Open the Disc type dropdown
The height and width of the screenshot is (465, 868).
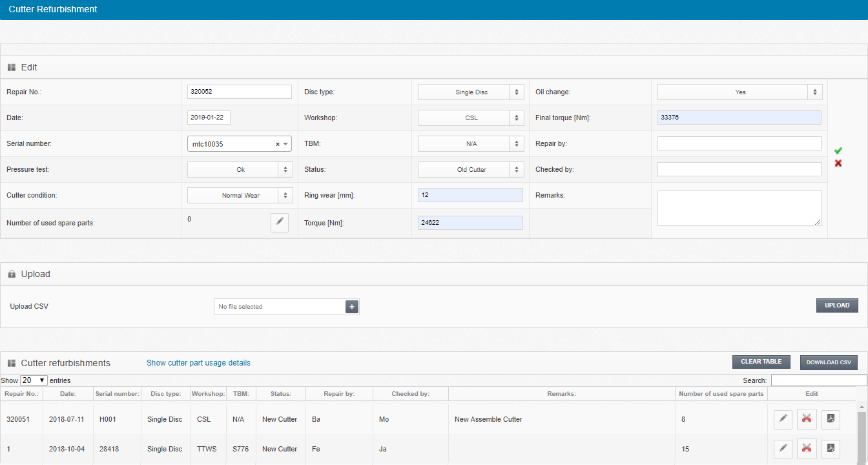470,92
